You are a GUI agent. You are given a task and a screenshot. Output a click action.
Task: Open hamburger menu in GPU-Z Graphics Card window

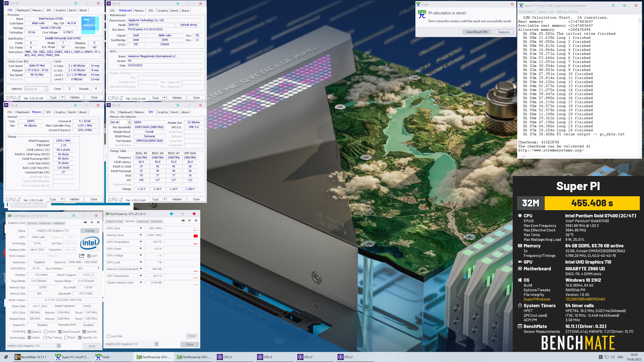98,222
